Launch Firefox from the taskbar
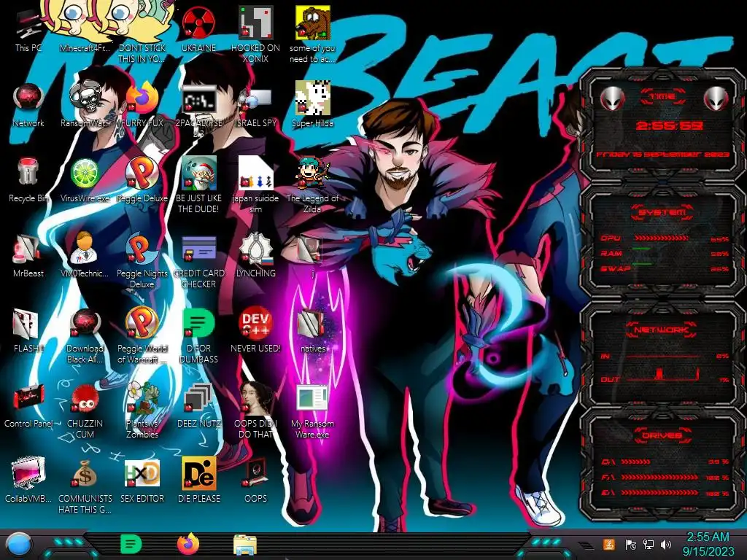The height and width of the screenshot is (560, 747). 188,544
